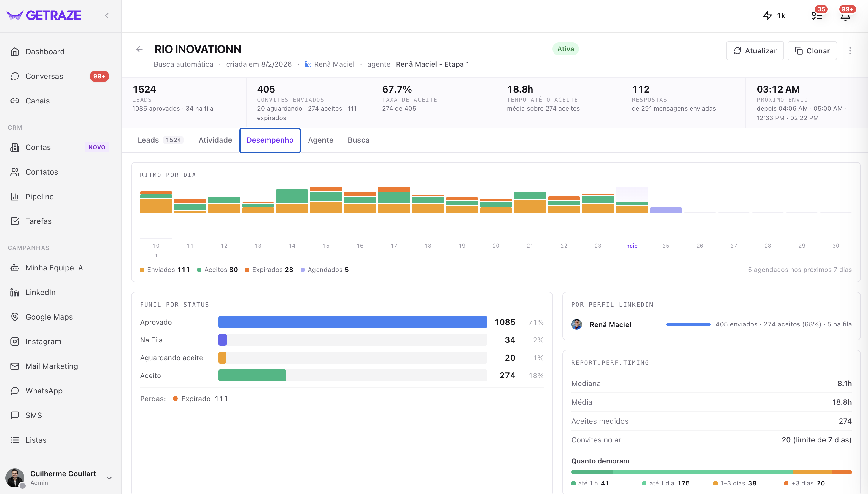This screenshot has width=868, height=494.
Task: Open the three-dot campaign options menu
Action: click(850, 51)
